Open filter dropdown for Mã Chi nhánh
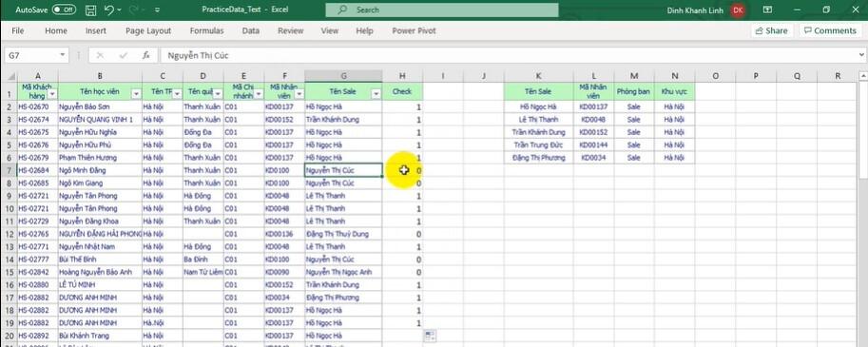 [x=260, y=95]
